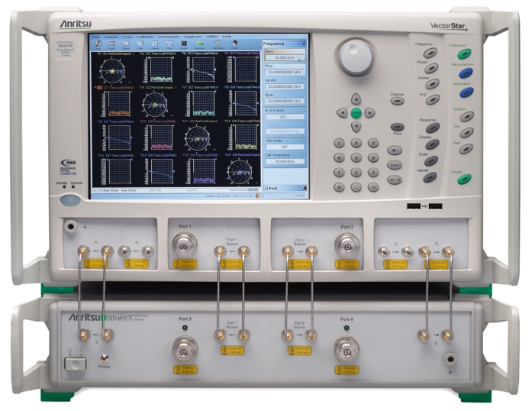
Task: Open the 6 Application menu
Action: coord(192,37)
